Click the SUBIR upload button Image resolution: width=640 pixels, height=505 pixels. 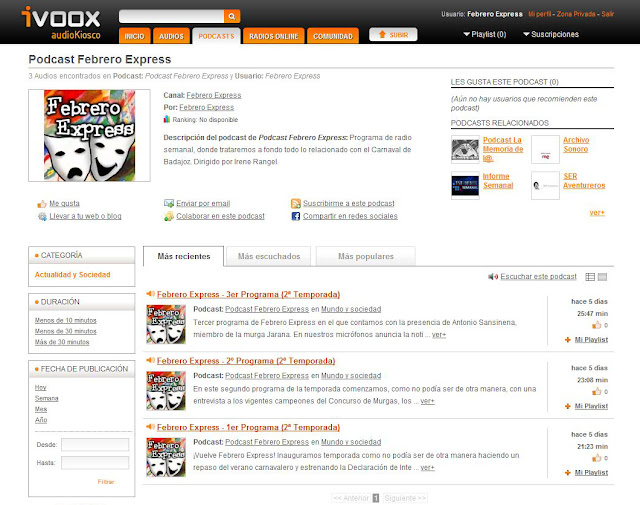[393, 35]
